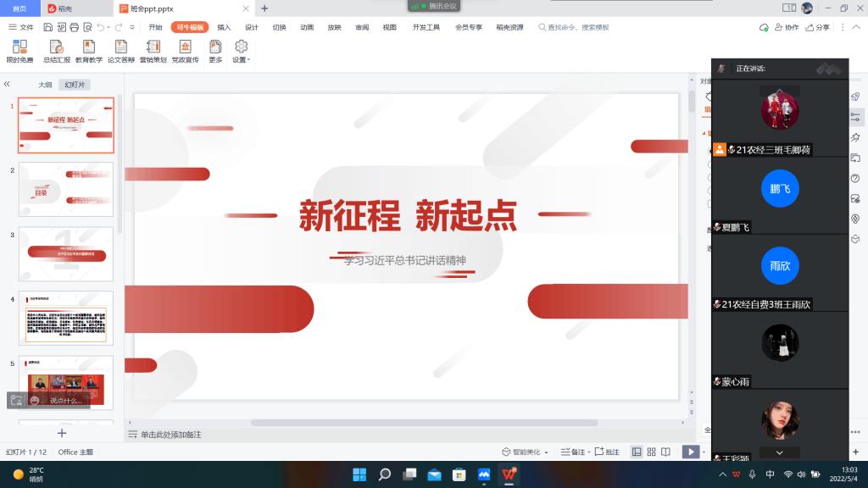Switch to the 大纲 outline tab

(45, 85)
